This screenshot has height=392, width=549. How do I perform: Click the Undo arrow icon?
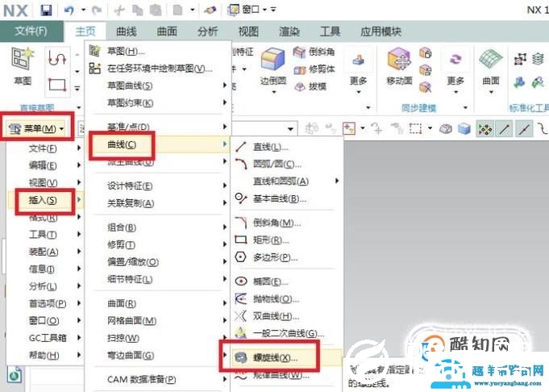pyautogui.click(x=69, y=10)
